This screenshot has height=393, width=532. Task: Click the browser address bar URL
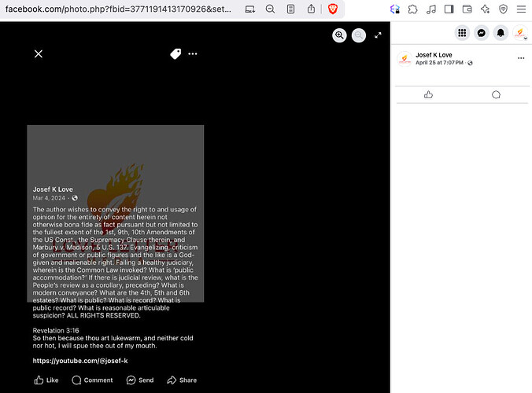click(x=118, y=9)
